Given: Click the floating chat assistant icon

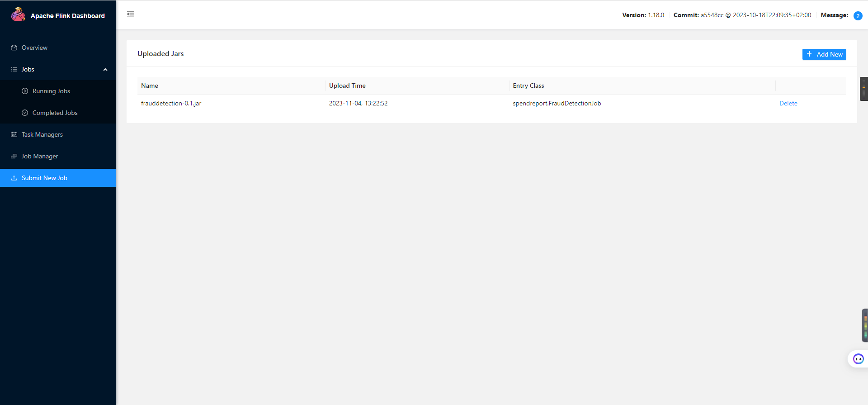Looking at the screenshot, I should pos(858,359).
